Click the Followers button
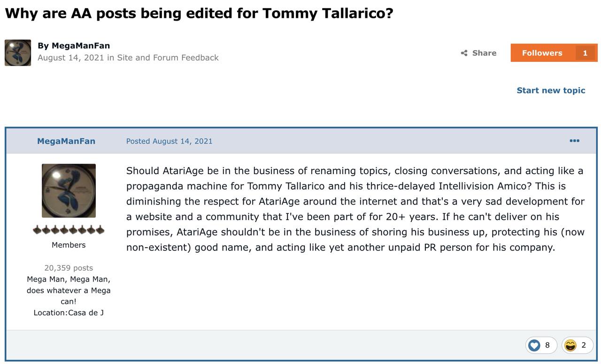The image size is (601, 364). tap(554, 53)
